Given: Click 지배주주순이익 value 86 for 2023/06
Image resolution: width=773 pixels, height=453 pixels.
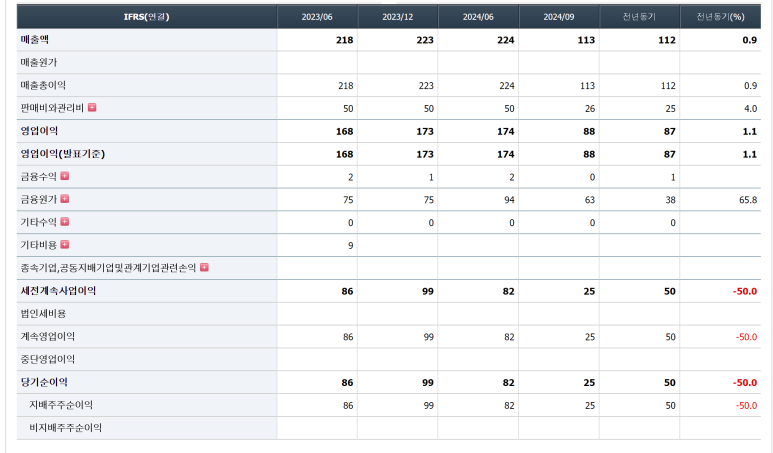Looking at the screenshot, I should pyautogui.click(x=349, y=406).
